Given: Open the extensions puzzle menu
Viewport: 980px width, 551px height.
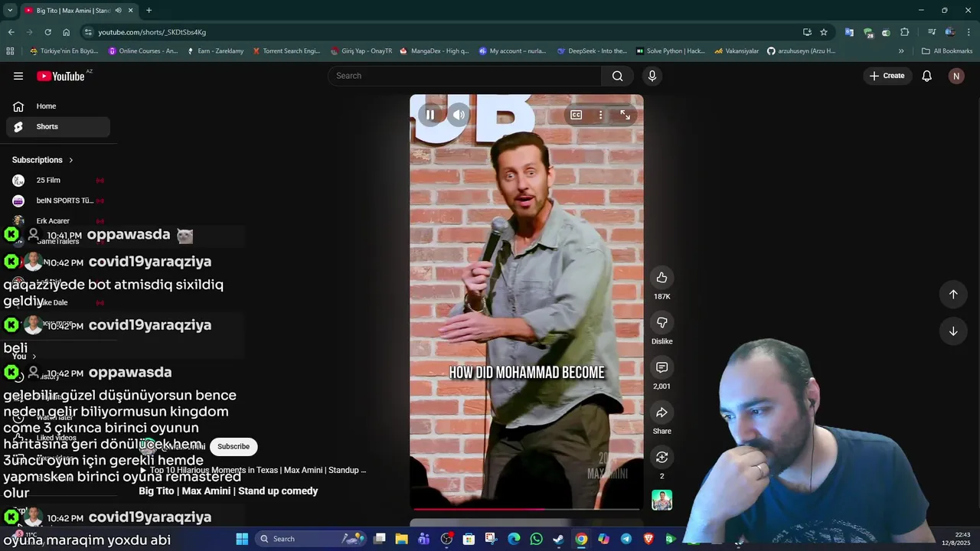Looking at the screenshot, I should point(905,32).
